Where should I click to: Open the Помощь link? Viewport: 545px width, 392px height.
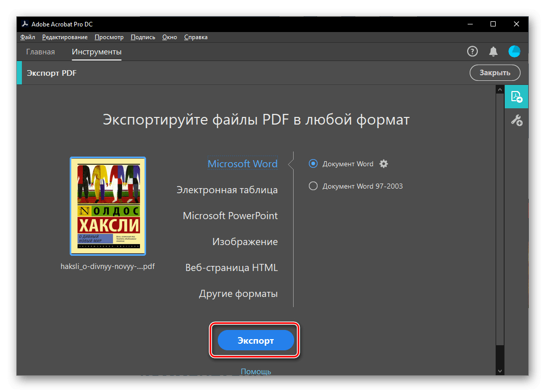click(x=256, y=371)
